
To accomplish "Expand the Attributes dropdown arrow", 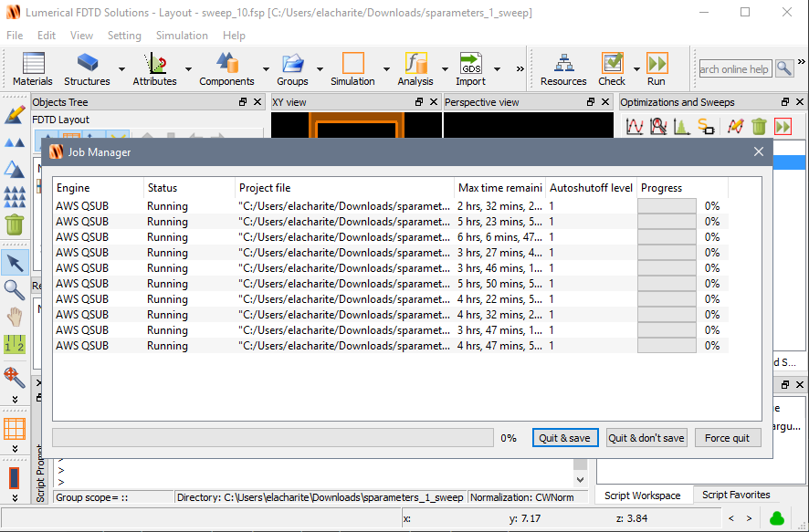I will (188, 68).
